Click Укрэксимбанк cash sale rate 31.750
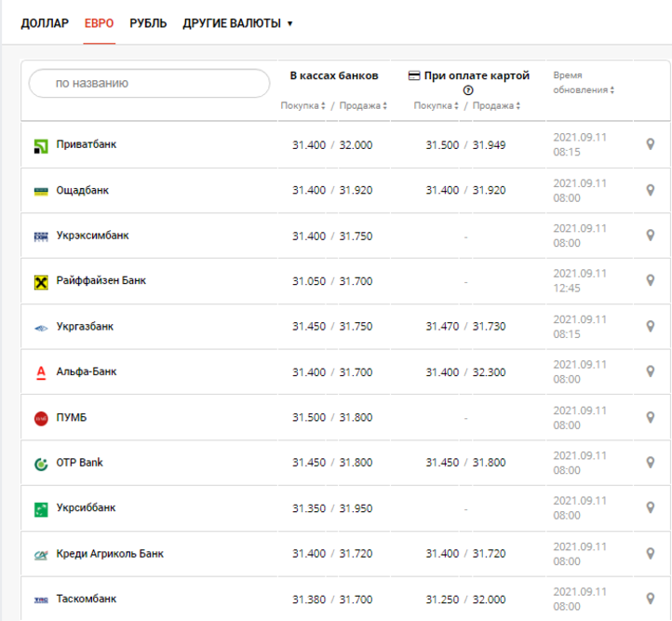672x621 pixels. pyautogui.click(x=356, y=236)
